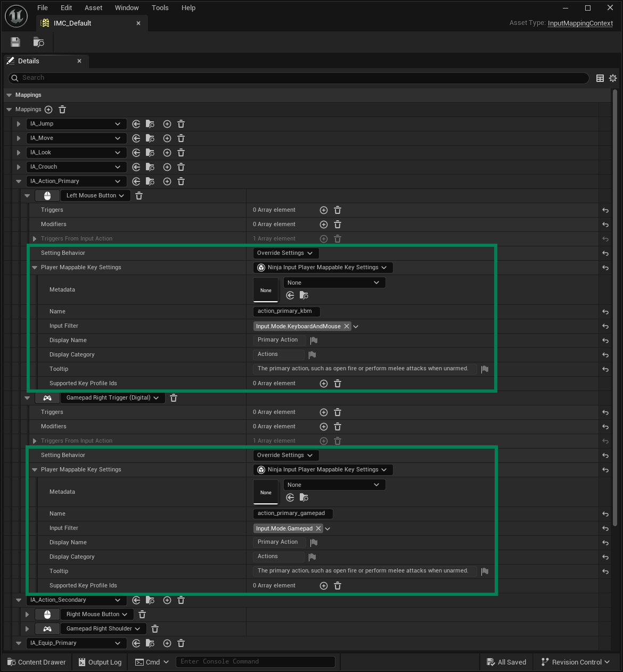The image size is (623, 672).
Task: Save the IMC_Default asset
Action: point(15,42)
